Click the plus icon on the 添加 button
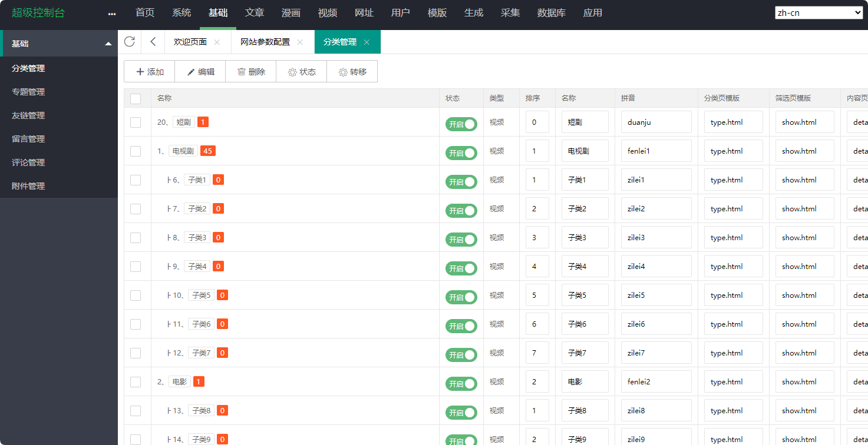Screen dimensions: 868x445 pos(140,72)
